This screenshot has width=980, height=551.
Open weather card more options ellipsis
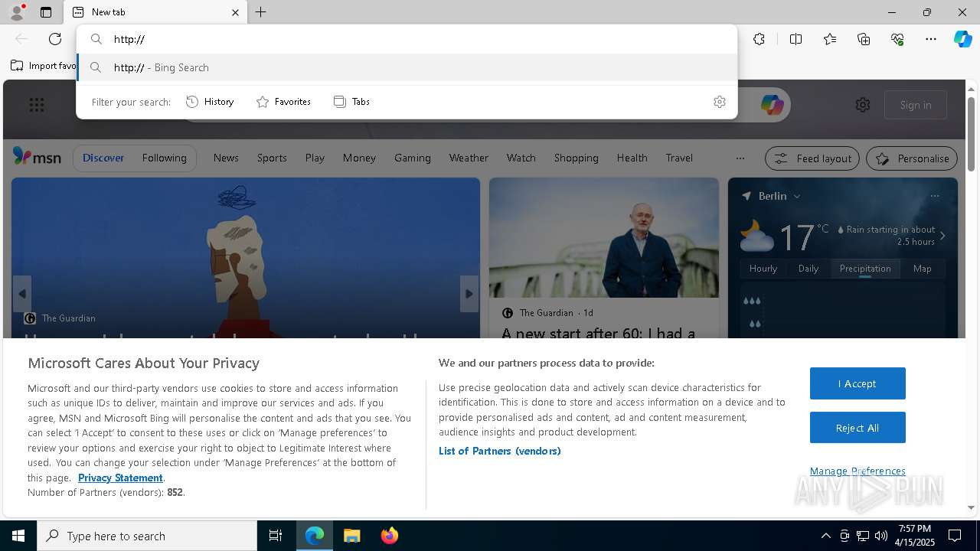(935, 196)
